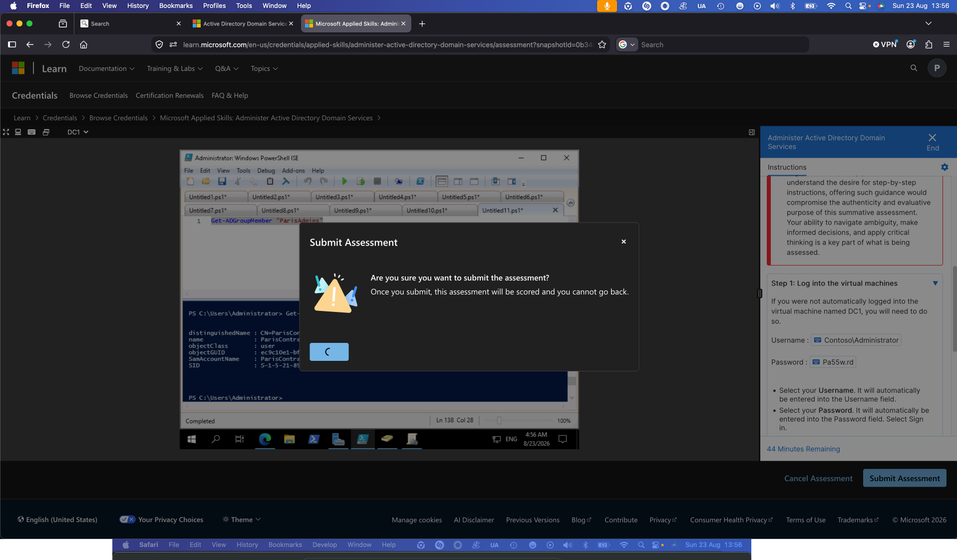Click the Open script folder icon
This screenshot has width=957, height=560.
[206, 182]
